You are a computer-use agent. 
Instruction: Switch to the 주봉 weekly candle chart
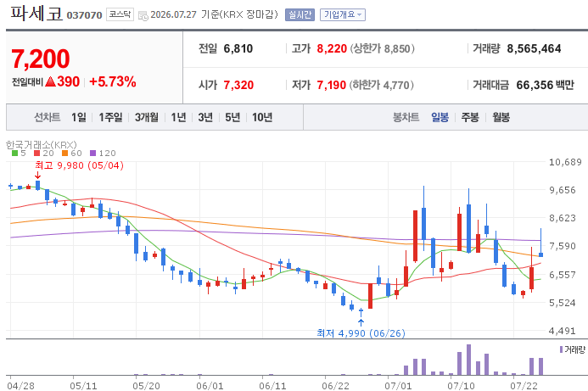click(x=470, y=117)
